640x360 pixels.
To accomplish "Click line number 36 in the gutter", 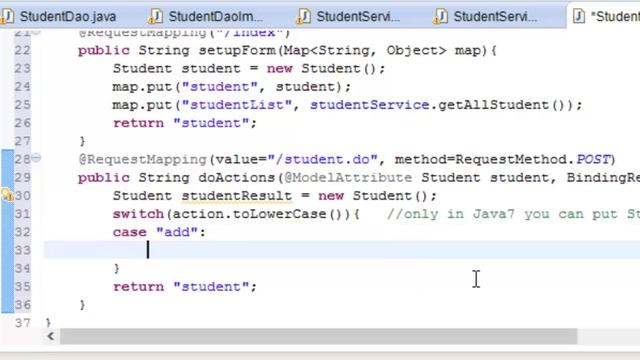I will click(22, 305).
